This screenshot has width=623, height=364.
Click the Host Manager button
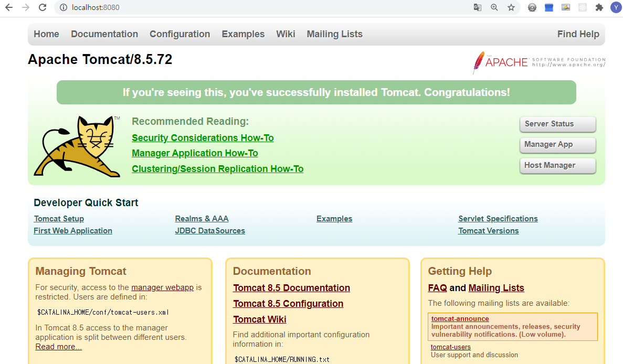(557, 165)
